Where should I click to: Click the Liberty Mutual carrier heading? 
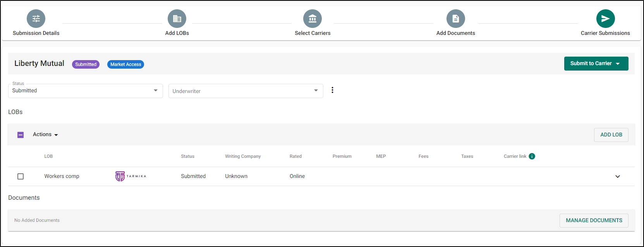click(39, 64)
